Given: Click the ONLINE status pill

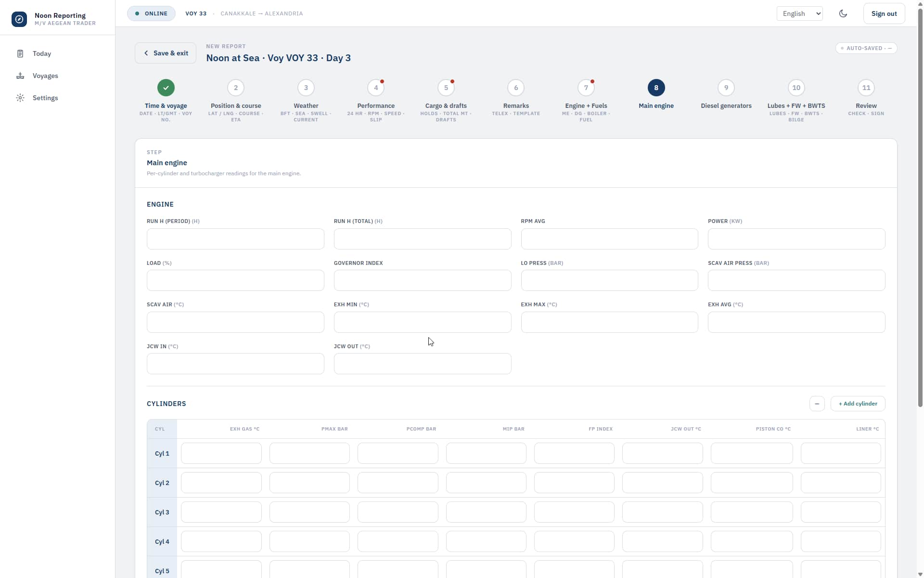Looking at the screenshot, I should (151, 13).
